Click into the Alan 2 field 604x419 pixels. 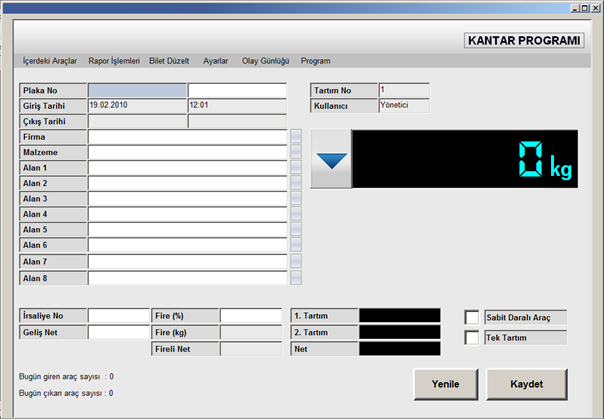click(188, 183)
